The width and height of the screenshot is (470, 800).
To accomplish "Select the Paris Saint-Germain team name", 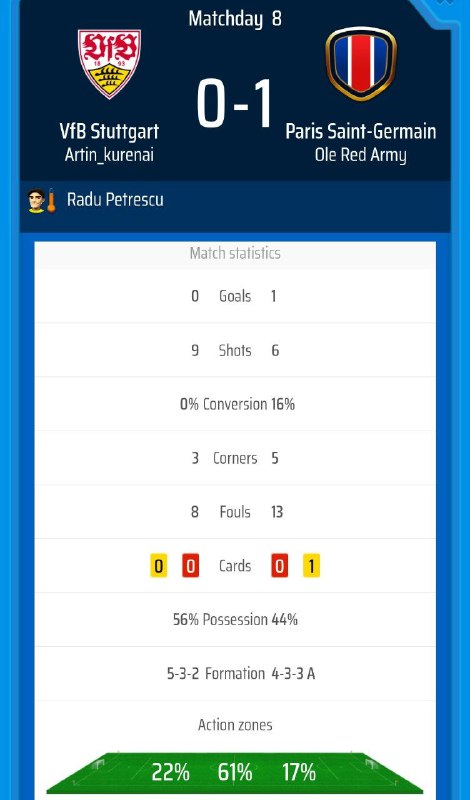I will point(361,131).
